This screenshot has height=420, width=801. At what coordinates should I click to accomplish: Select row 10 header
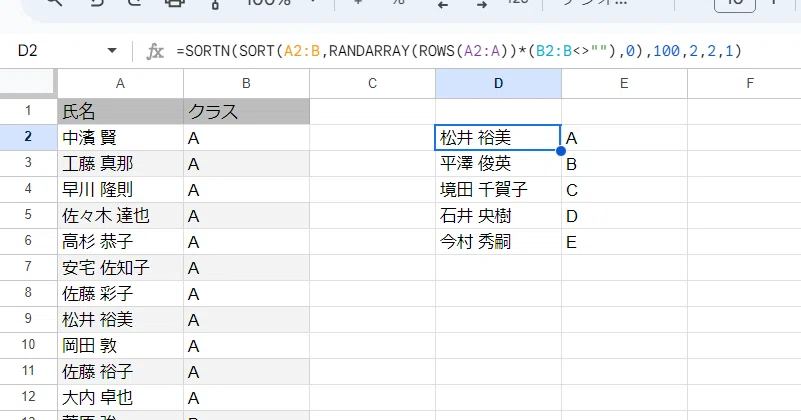click(28, 345)
